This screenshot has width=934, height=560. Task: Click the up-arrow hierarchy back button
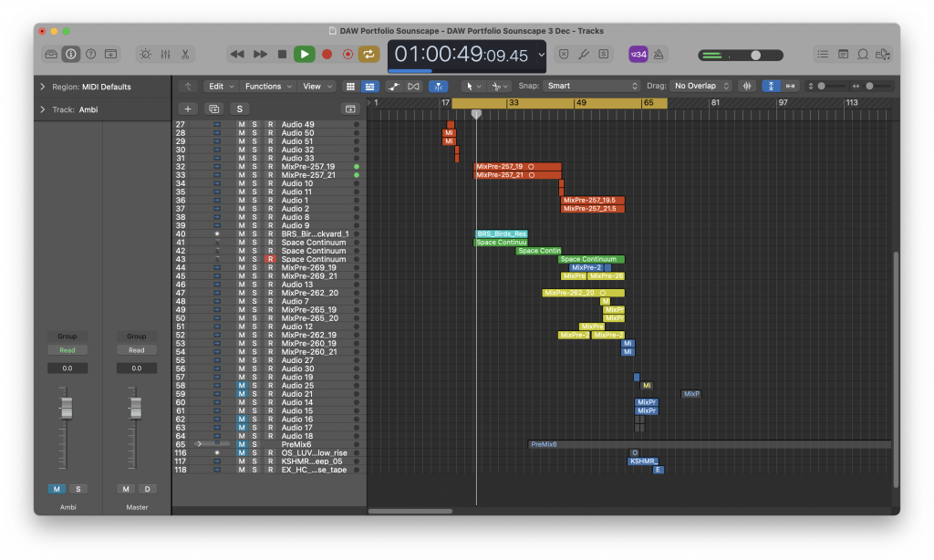coord(188,87)
